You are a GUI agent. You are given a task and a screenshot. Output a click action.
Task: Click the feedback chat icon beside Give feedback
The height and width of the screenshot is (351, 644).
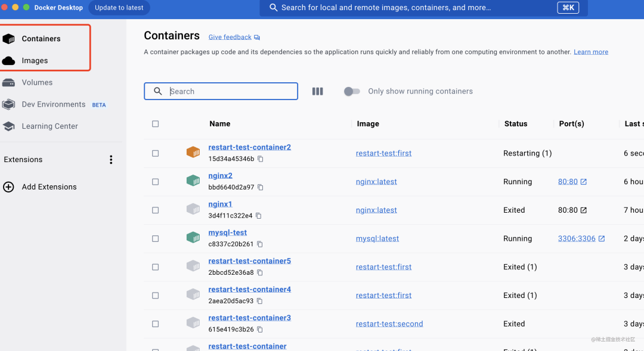coord(256,38)
